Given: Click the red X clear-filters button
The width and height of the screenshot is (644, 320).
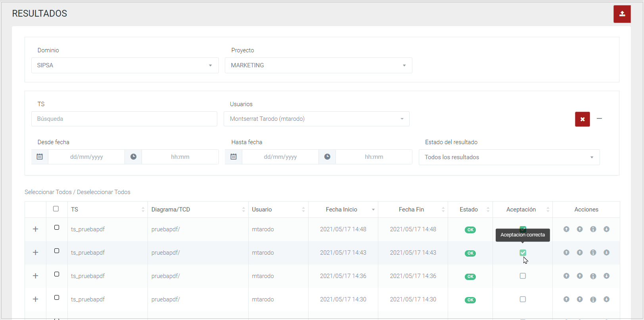Looking at the screenshot, I should (x=582, y=119).
